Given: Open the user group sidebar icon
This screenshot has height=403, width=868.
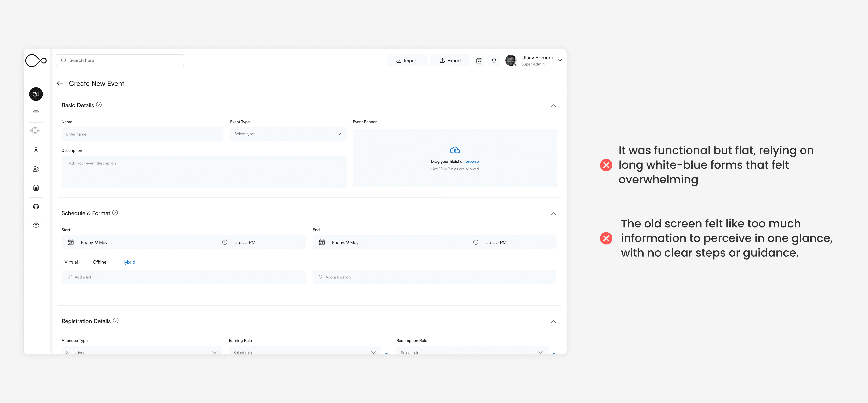Looking at the screenshot, I should [x=36, y=169].
